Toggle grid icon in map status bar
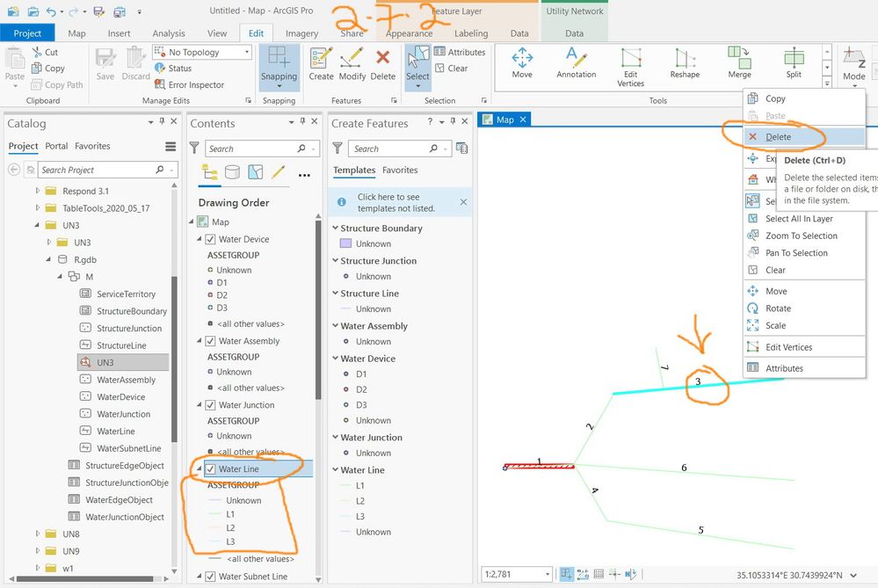Image resolution: width=878 pixels, height=588 pixels. [x=599, y=574]
